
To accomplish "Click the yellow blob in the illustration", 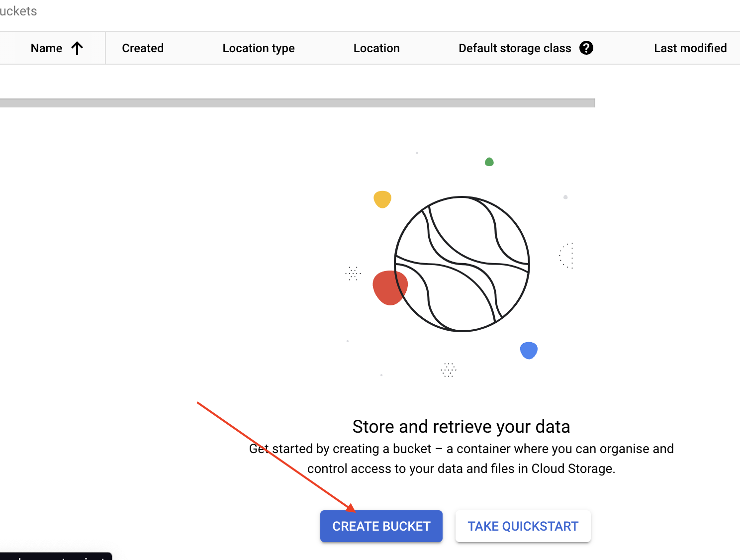I will click(x=382, y=199).
